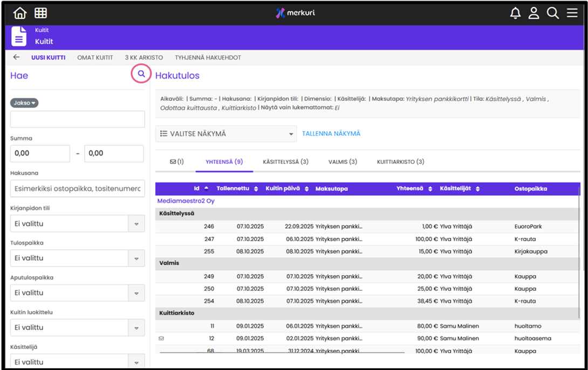
Task: Open the hamburger menu
Action: coord(572,13)
